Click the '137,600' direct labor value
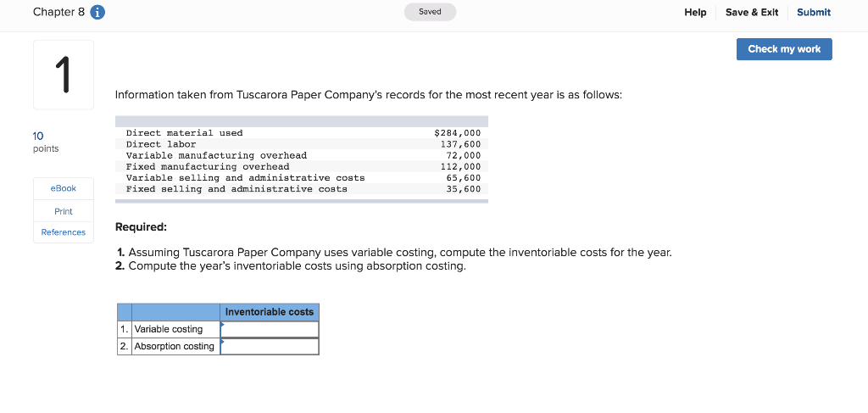868x413 pixels. coord(460,144)
